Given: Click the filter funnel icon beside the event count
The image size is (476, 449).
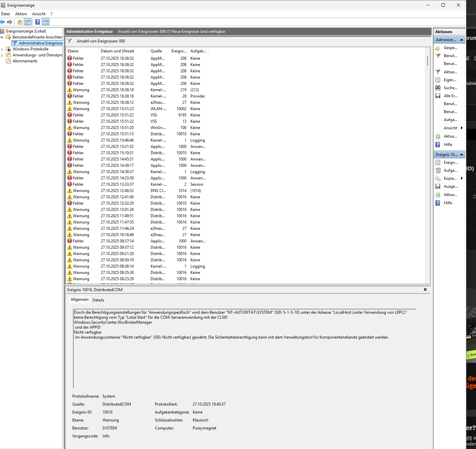Looking at the screenshot, I should tap(69, 41).
